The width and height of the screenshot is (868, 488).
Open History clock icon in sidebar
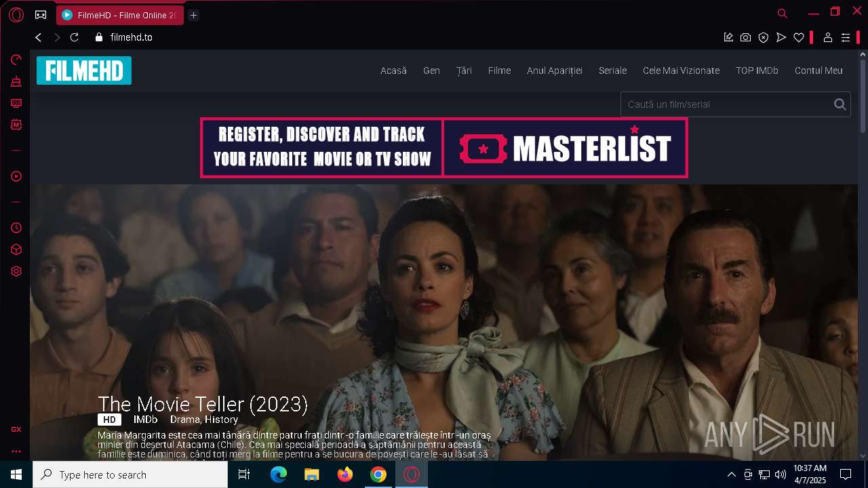tap(16, 228)
